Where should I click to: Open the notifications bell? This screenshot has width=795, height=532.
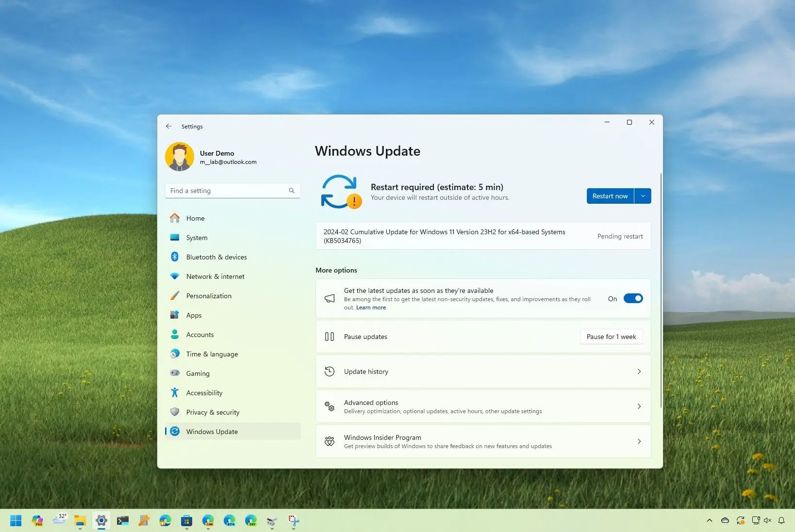tap(781, 520)
